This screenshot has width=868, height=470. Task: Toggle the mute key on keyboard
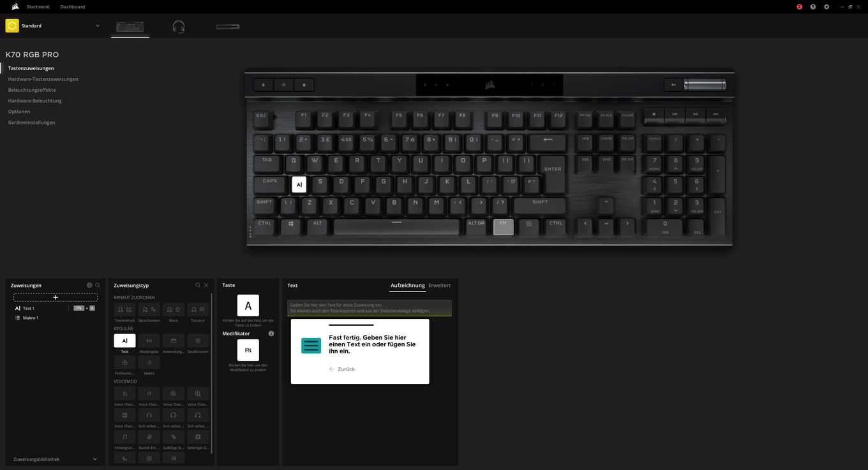point(673,85)
